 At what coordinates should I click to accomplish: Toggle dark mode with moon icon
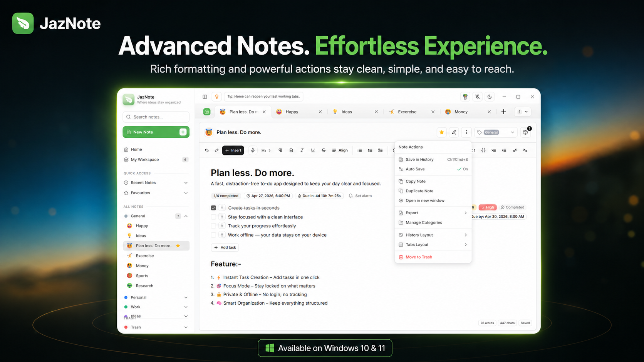point(490,97)
